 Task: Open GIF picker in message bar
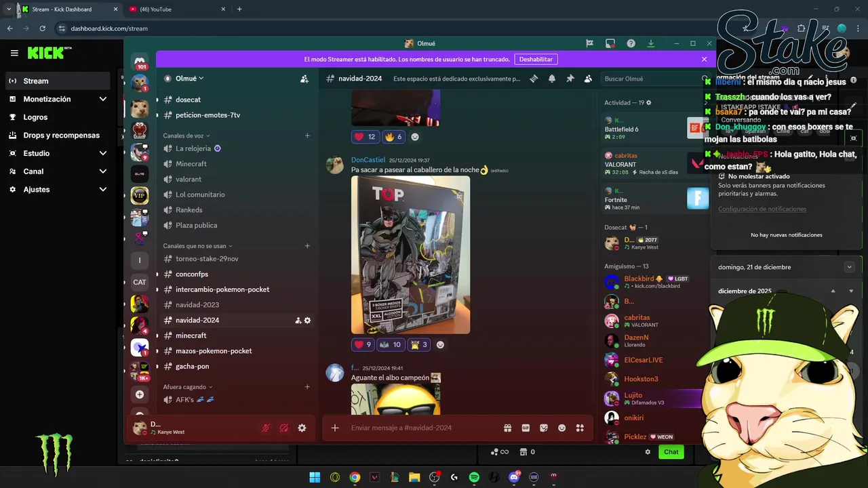(x=526, y=428)
